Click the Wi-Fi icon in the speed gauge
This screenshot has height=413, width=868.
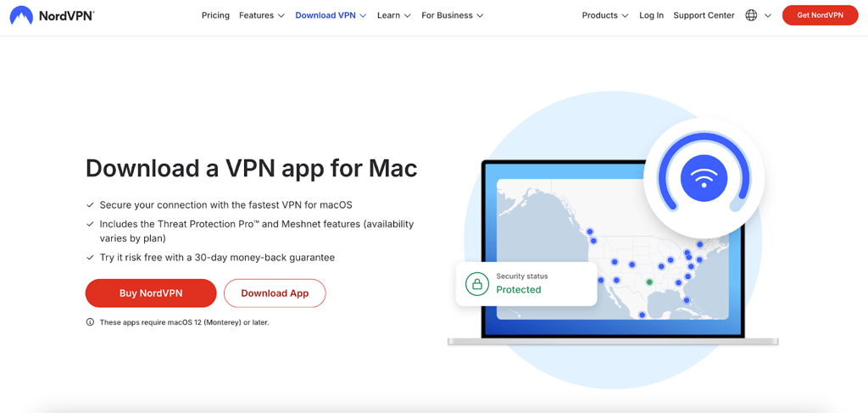(704, 179)
